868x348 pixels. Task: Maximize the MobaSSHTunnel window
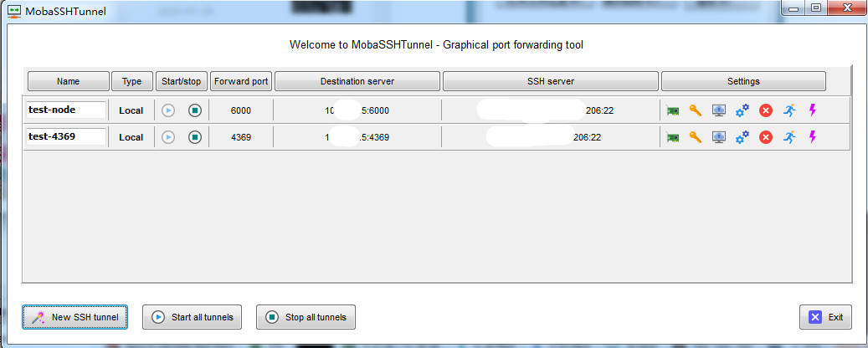815,8
